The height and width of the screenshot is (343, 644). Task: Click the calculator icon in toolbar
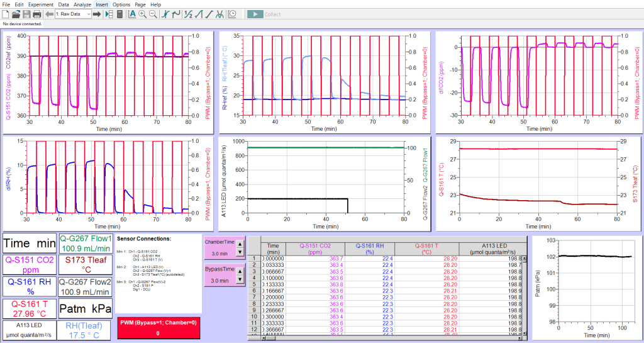(119, 14)
